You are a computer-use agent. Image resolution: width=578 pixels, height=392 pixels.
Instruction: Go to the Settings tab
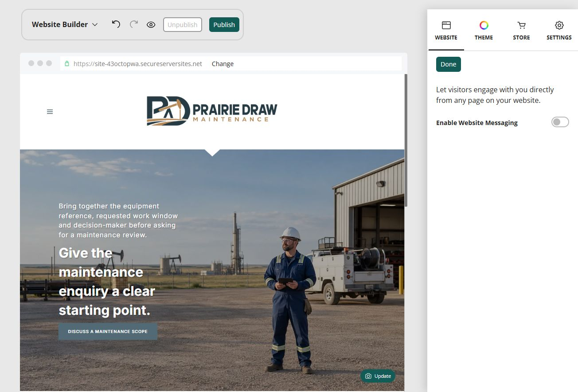click(x=559, y=31)
